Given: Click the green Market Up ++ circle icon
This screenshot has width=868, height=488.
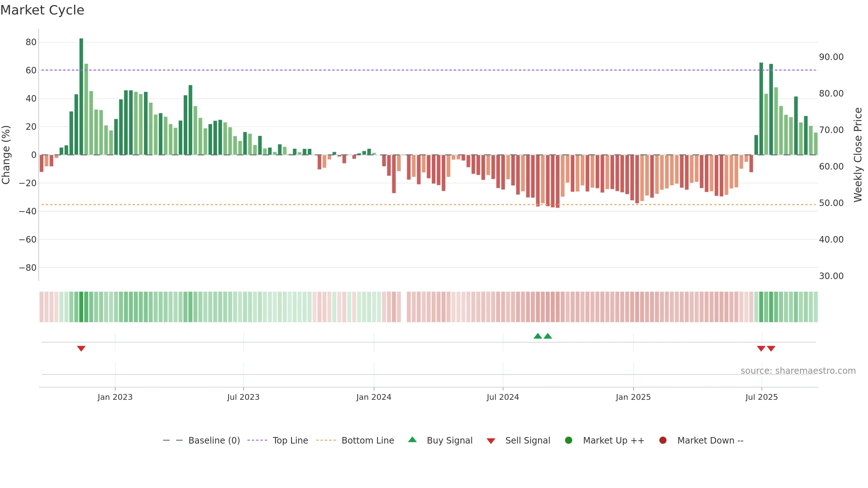Looking at the screenshot, I should click(x=569, y=440).
